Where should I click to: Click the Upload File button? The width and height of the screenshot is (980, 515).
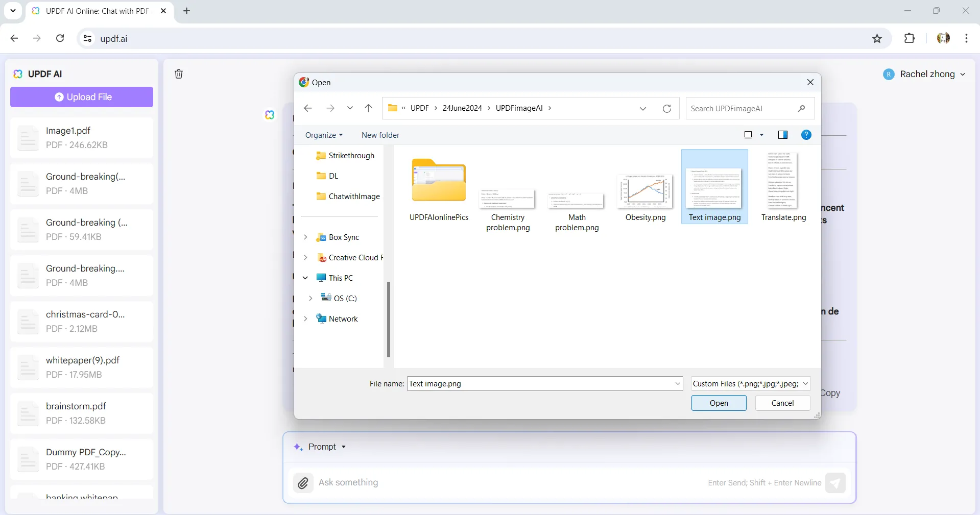[82, 97]
